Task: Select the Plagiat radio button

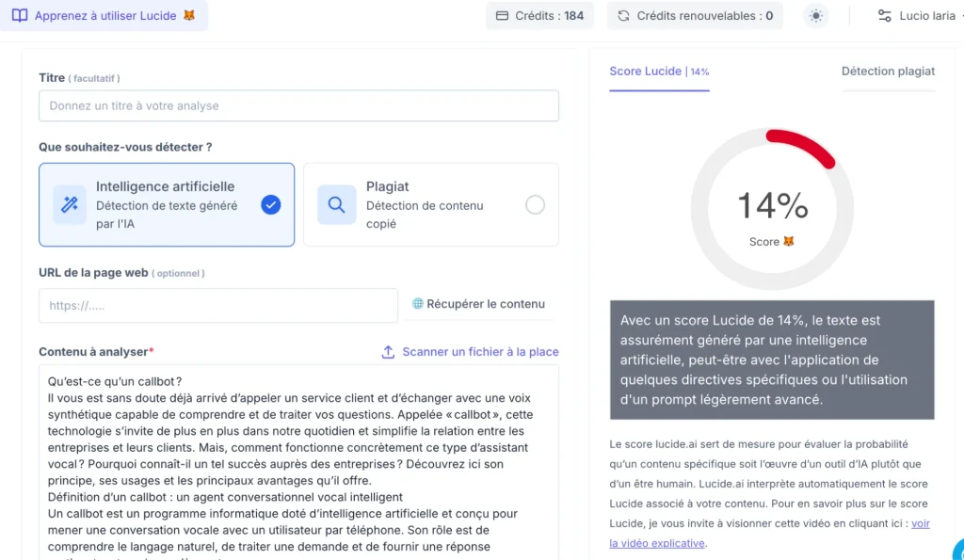Action: tap(535, 204)
